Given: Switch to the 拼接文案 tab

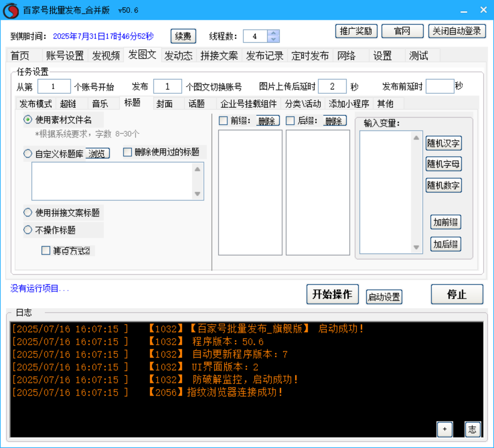Looking at the screenshot, I should pos(219,56).
